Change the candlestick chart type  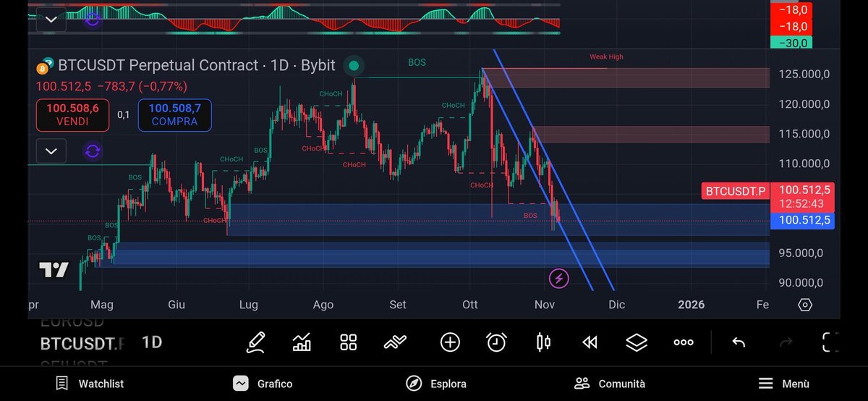[x=543, y=342]
